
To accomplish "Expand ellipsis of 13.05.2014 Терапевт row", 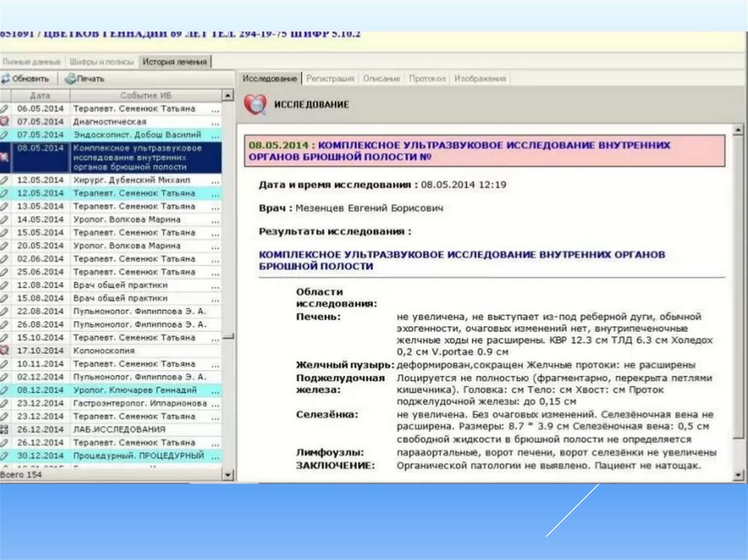I will pos(215,208).
